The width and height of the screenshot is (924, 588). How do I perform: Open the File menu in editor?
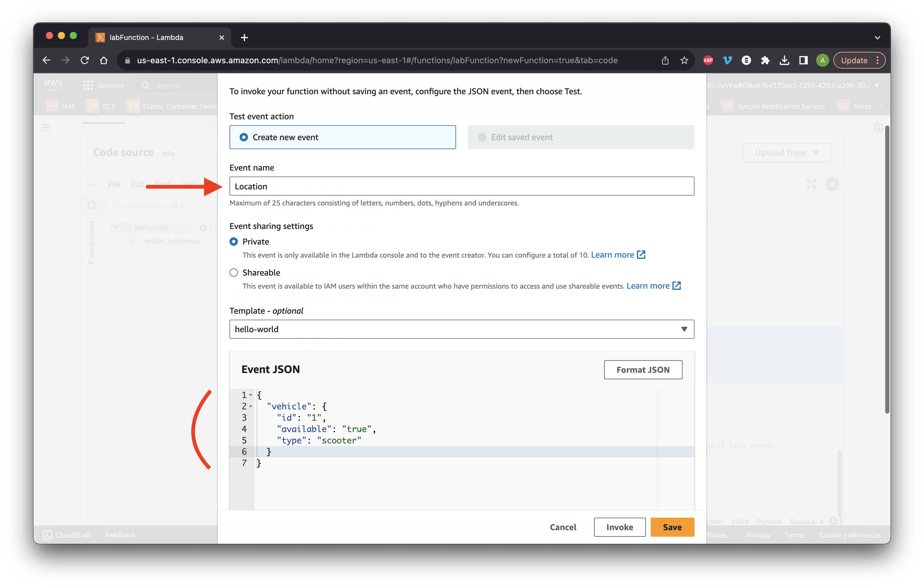tap(114, 184)
